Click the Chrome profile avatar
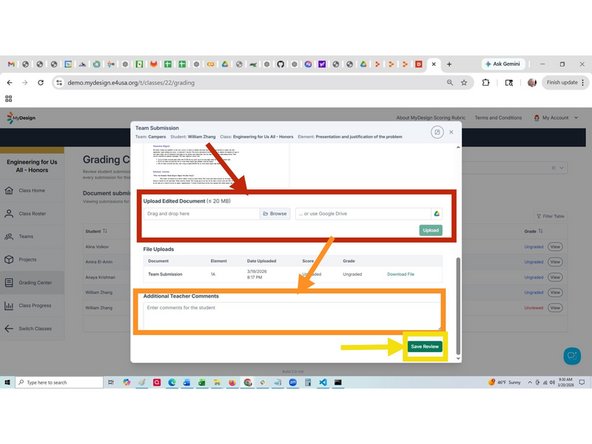The height and width of the screenshot is (444, 592). (x=532, y=82)
